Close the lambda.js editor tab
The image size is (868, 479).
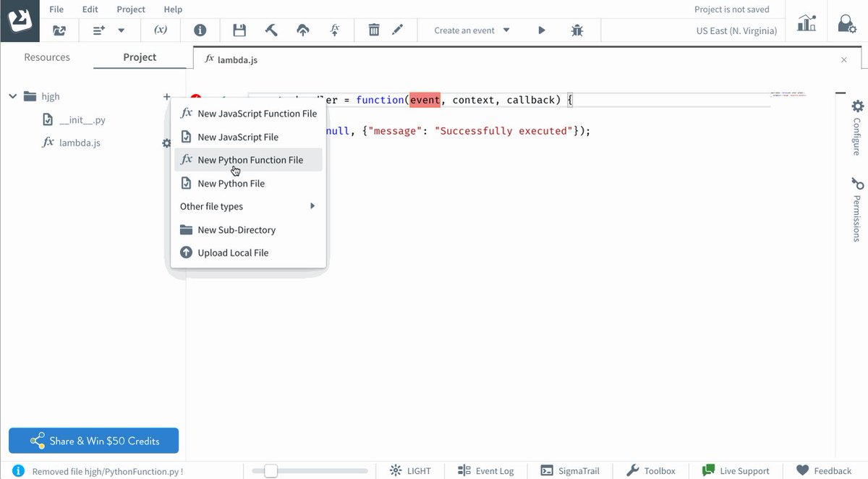click(843, 60)
